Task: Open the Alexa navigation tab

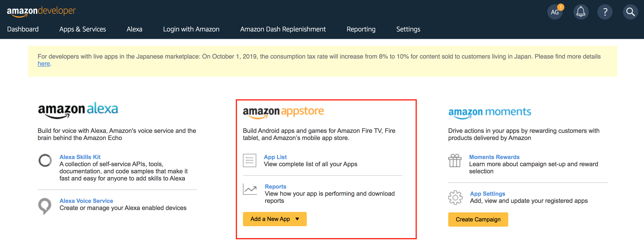Action: (x=134, y=29)
